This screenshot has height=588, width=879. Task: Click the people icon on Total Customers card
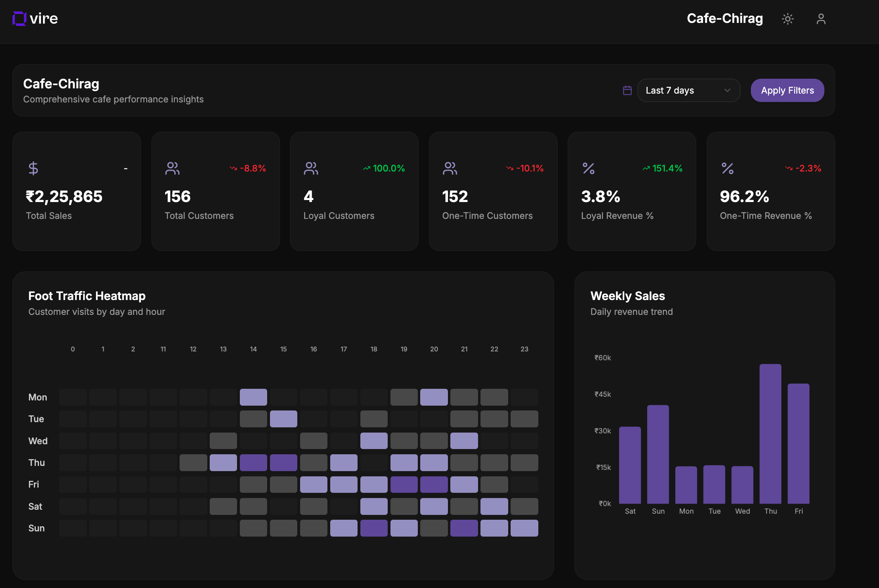pyautogui.click(x=172, y=168)
